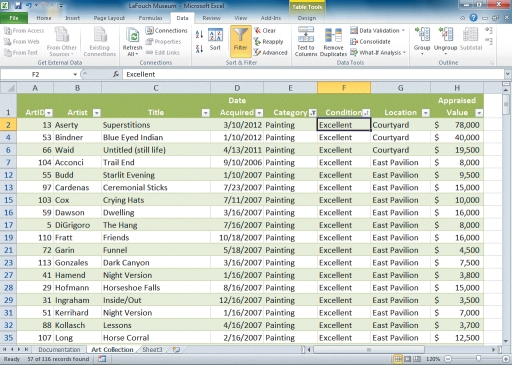
Task: Open the File tab
Action: point(14,18)
